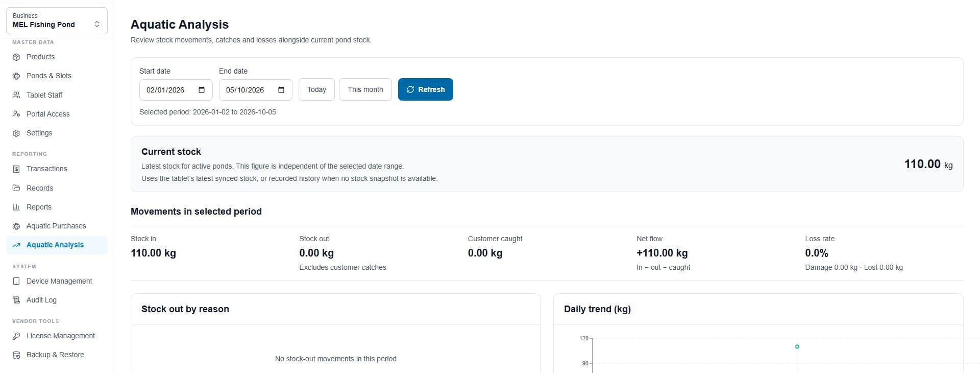Click the Aquatic Purchases fish icon
Viewport: 980px width, 373px height.
(16, 226)
